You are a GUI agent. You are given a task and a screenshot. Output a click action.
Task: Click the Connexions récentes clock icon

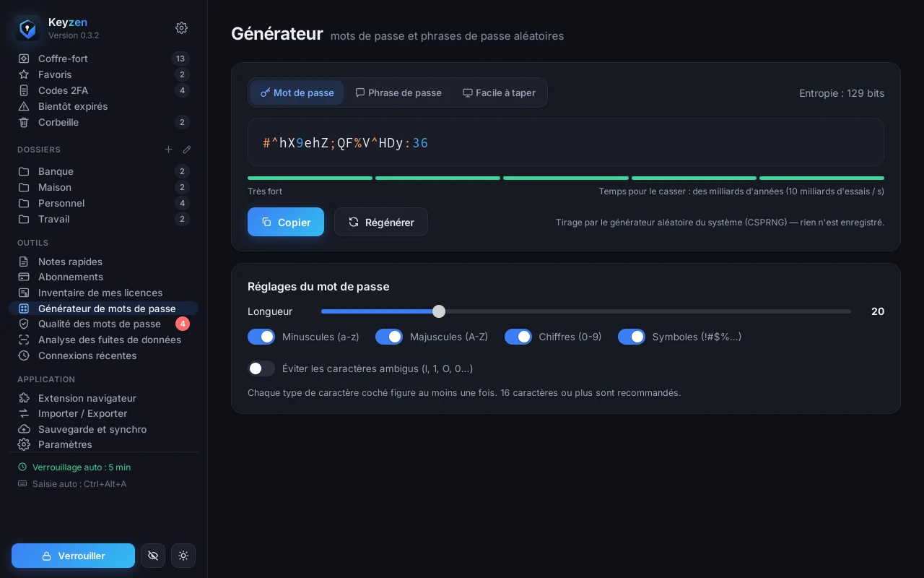pyautogui.click(x=24, y=355)
